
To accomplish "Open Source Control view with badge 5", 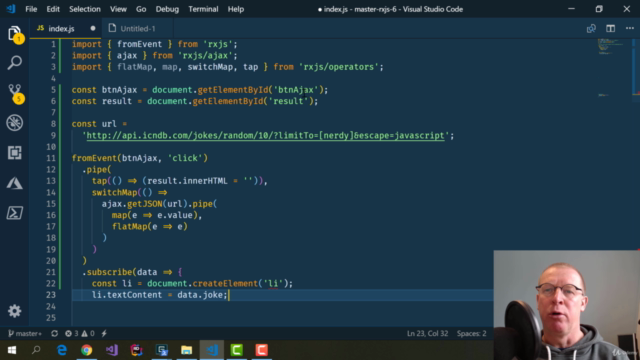I will click(x=15, y=93).
